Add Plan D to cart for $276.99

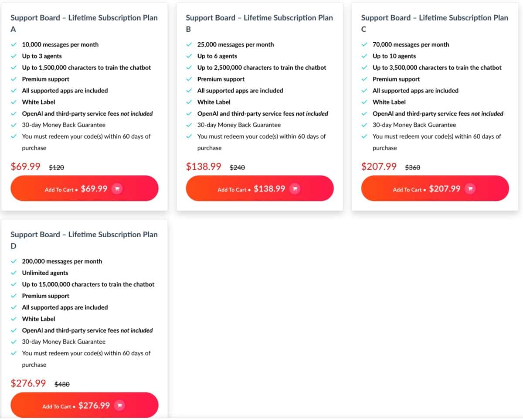(76, 406)
